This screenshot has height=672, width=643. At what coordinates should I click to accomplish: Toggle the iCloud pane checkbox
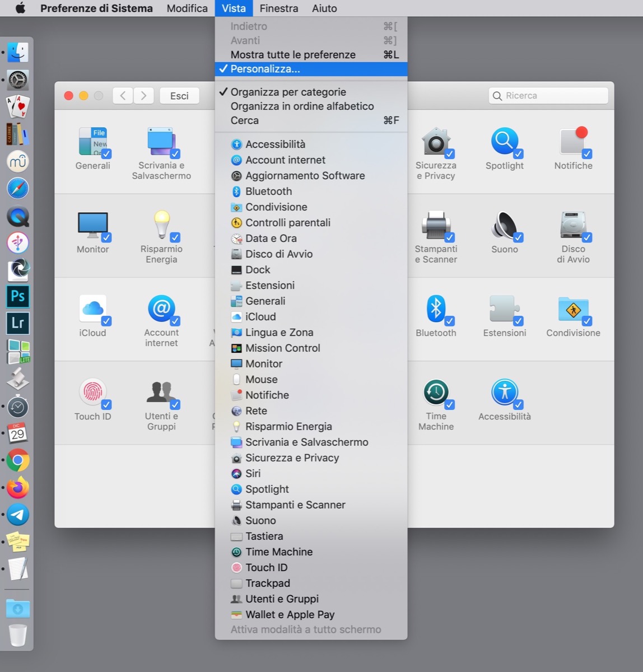coord(106,321)
